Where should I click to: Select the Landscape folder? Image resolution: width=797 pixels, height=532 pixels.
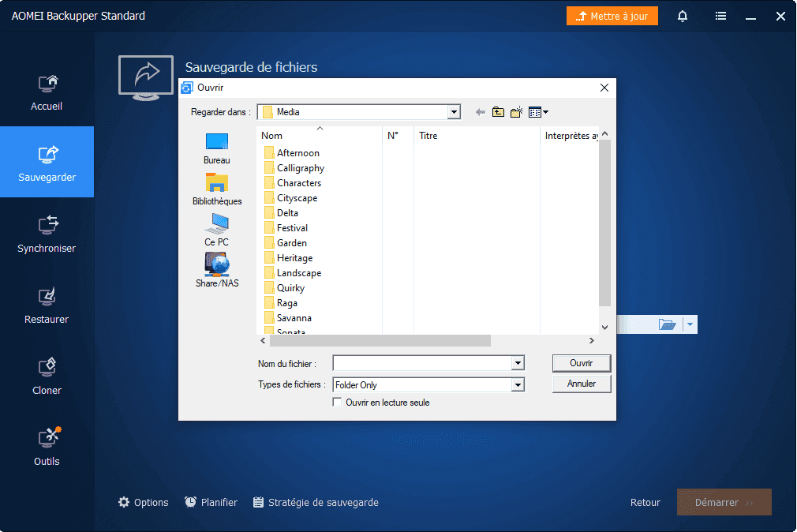(293, 273)
